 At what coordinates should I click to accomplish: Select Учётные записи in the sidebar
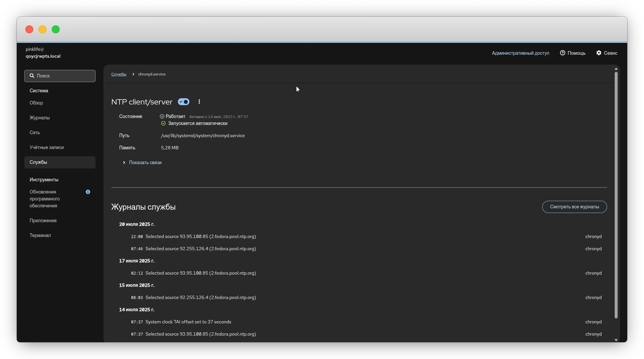click(47, 147)
